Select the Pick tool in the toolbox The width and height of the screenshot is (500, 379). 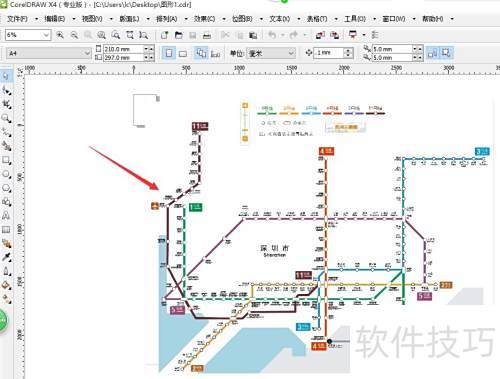tap(6, 76)
